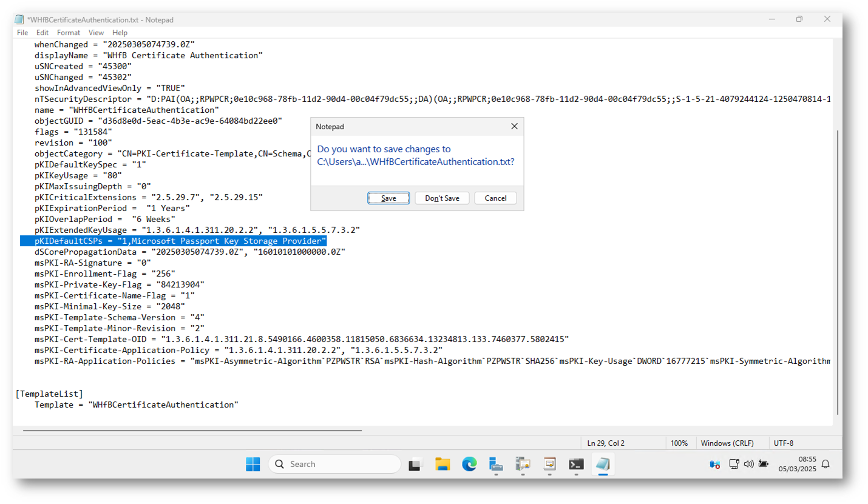Click Save in the dialog
The height and width of the screenshot is (504, 868).
pos(388,198)
